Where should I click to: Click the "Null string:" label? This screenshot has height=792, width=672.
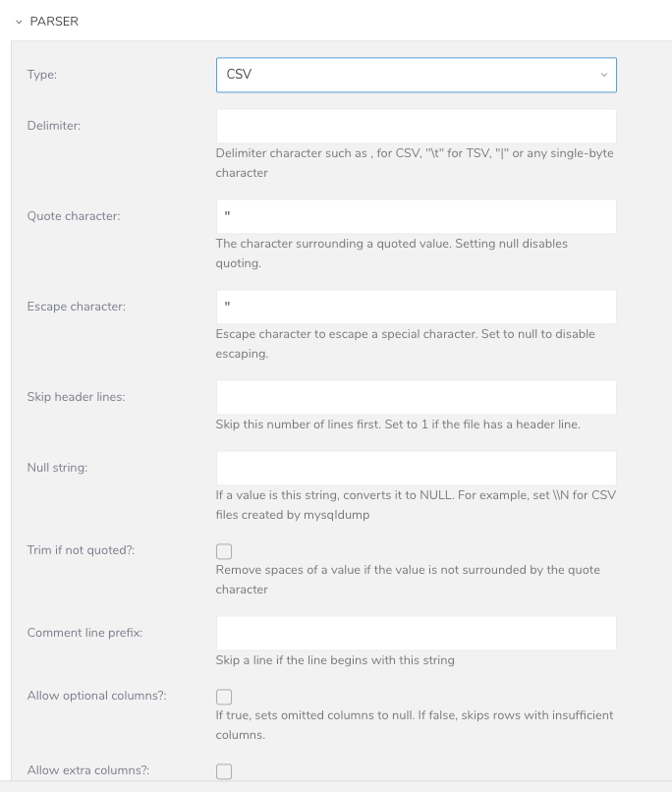click(x=57, y=468)
